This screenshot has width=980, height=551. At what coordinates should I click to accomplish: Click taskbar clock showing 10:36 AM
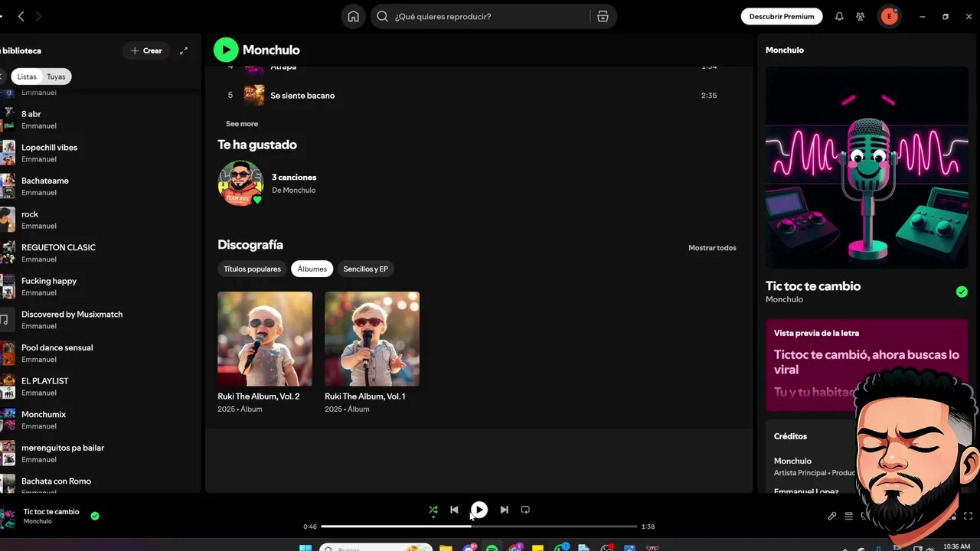[x=956, y=547]
